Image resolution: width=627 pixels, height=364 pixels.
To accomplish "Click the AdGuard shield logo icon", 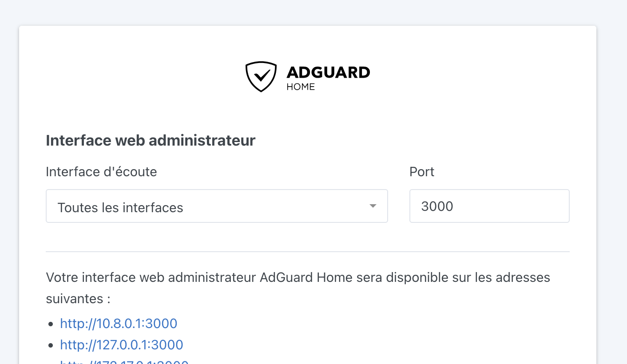I will 261,77.
